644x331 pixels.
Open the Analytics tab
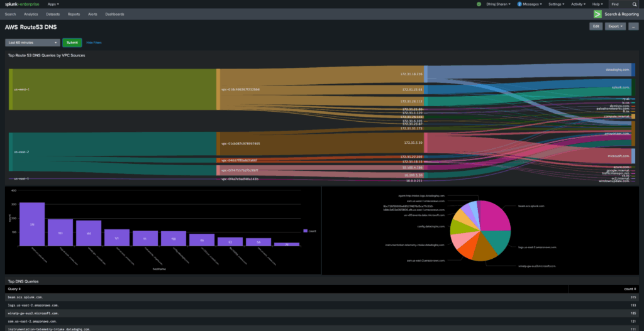pos(31,14)
